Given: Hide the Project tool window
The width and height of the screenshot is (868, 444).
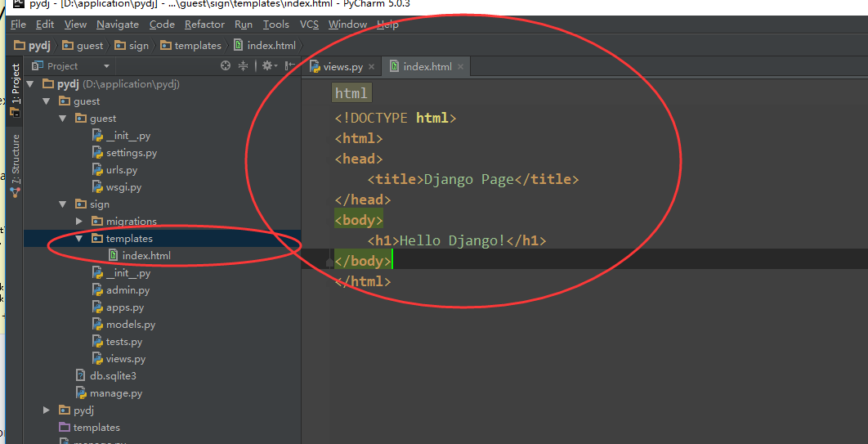Looking at the screenshot, I should click(290, 66).
